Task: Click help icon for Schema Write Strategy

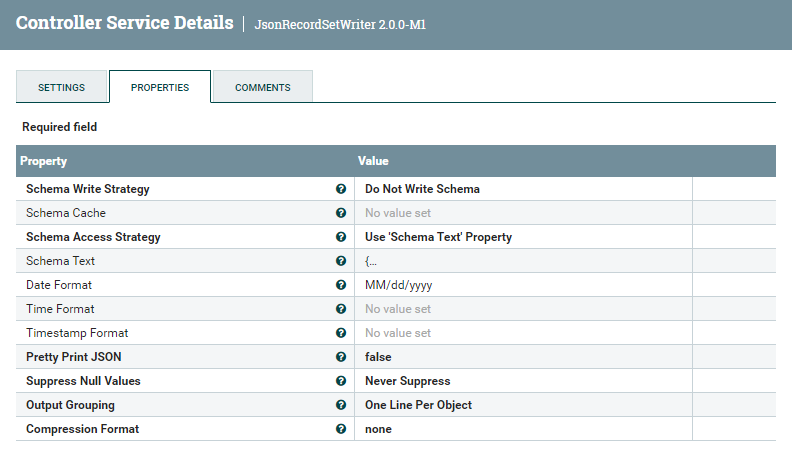Action: pyautogui.click(x=341, y=189)
